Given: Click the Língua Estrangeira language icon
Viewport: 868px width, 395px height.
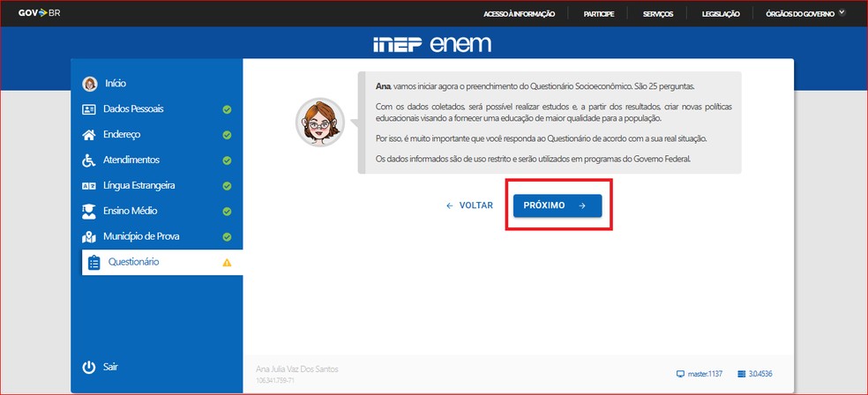Looking at the screenshot, I should point(89,186).
